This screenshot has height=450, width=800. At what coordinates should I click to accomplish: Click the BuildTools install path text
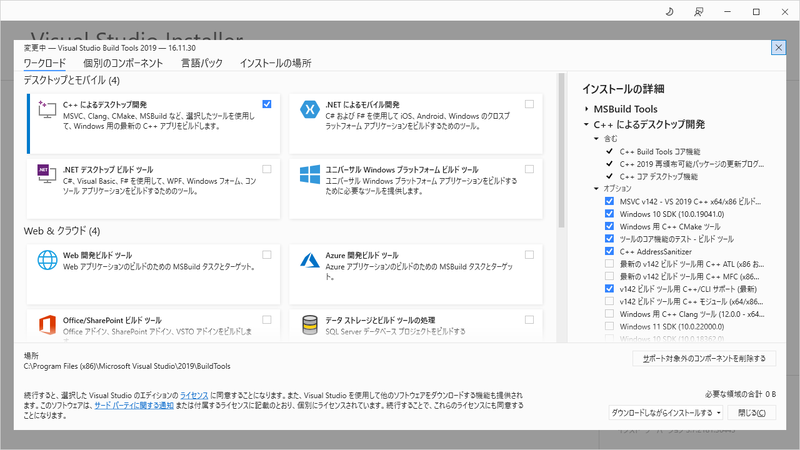127,366
